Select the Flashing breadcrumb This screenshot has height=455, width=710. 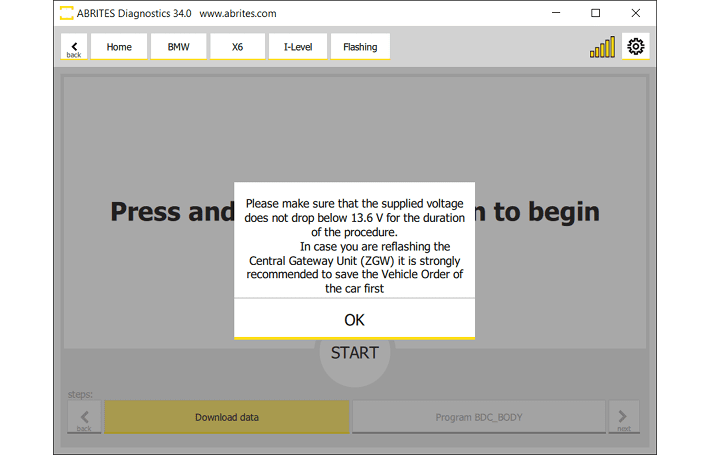point(360,47)
